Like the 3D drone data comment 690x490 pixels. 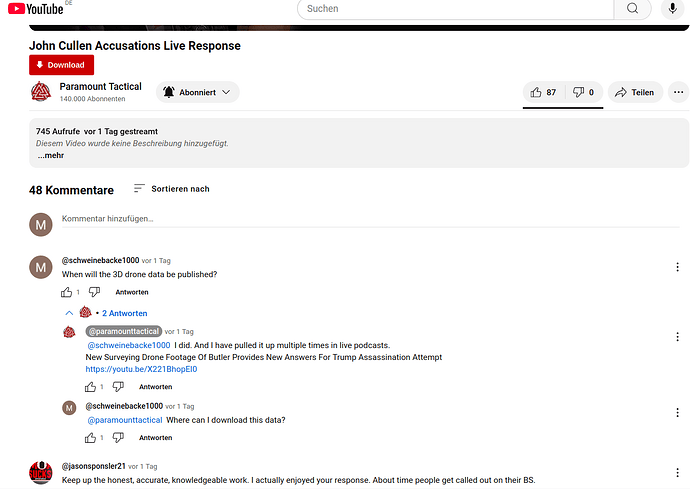tap(67, 292)
